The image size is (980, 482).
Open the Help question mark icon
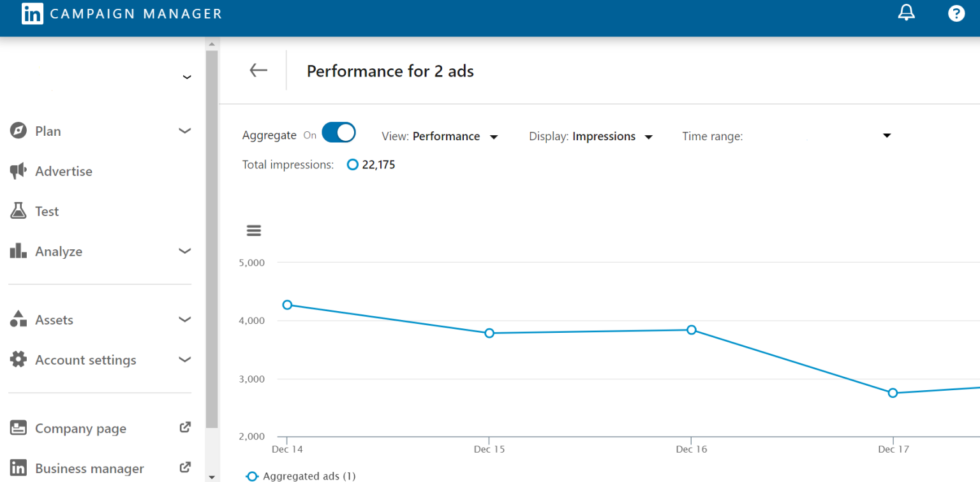[956, 12]
